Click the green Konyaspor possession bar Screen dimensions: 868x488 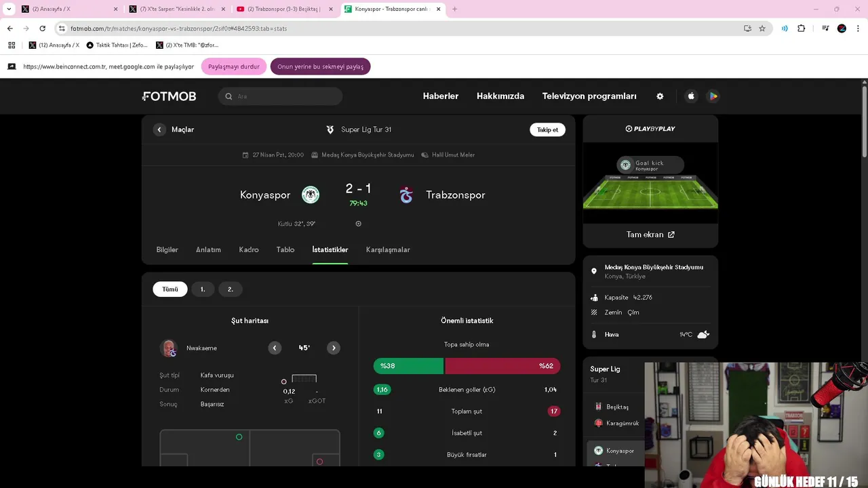tap(408, 366)
